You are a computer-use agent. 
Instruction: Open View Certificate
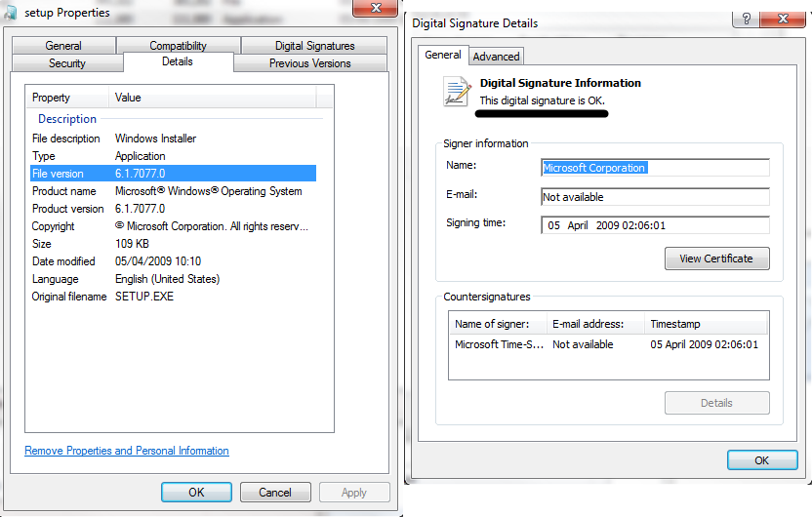point(716,258)
